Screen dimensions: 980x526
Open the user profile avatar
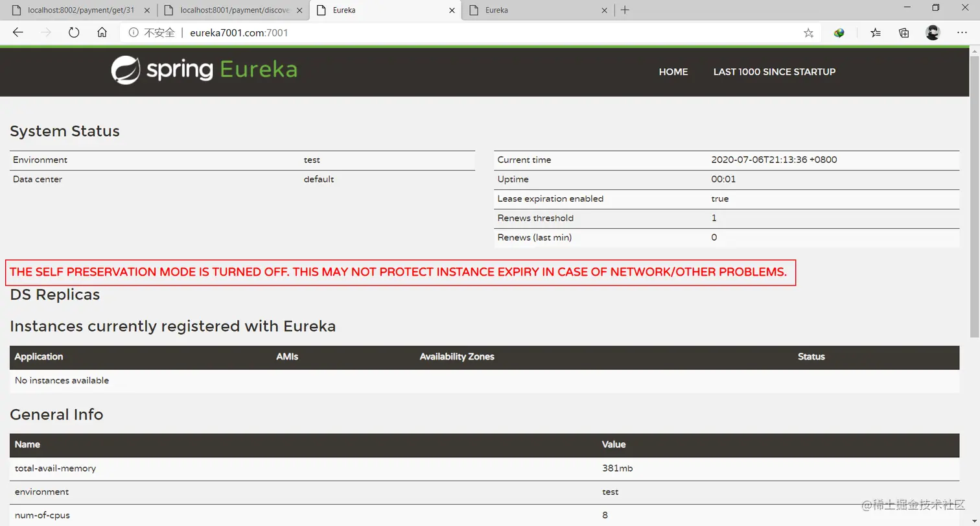[x=933, y=32]
